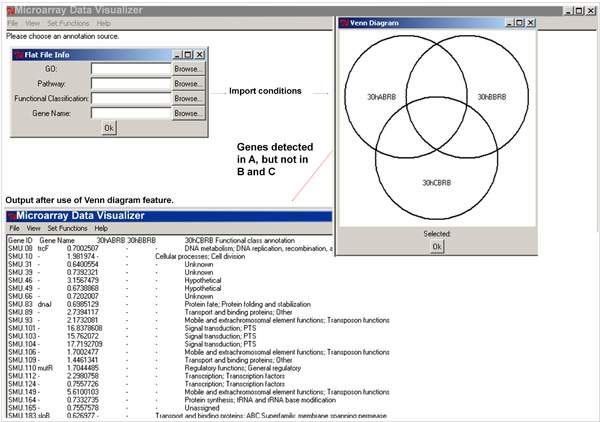
Task: Open Set Functions menu in lower output window
Action: point(67,228)
